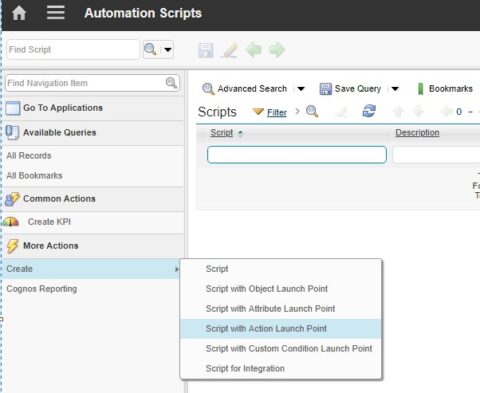480x393 pixels.
Task: Click the Scripts table search magnifier icon
Action: 312,111
